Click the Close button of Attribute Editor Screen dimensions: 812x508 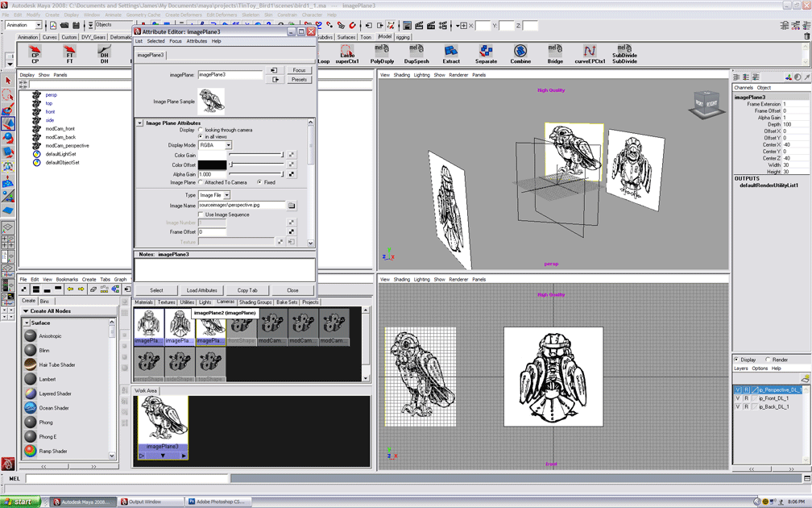292,290
